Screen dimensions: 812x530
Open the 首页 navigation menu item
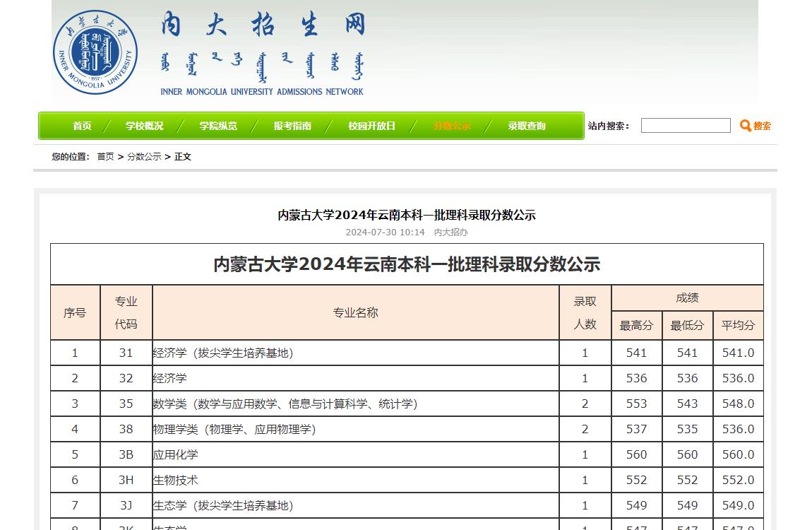pyautogui.click(x=83, y=126)
